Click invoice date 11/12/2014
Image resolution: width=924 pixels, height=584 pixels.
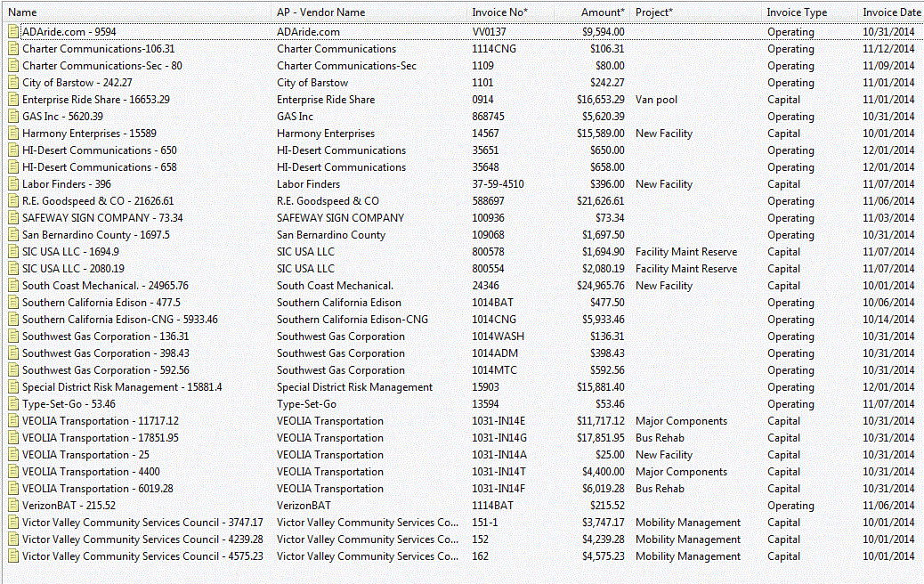[x=888, y=49]
